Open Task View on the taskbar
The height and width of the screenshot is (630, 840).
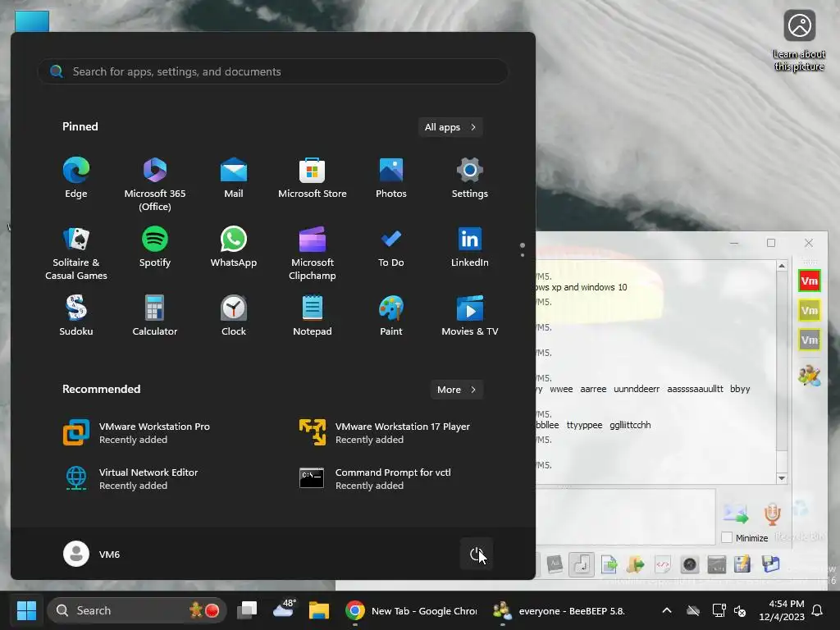click(x=247, y=610)
